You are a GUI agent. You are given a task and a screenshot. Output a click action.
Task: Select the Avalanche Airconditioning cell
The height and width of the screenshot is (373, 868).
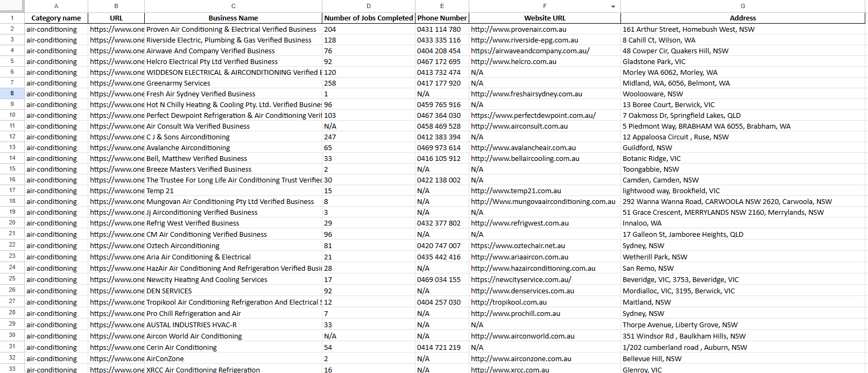pos(234,147)
